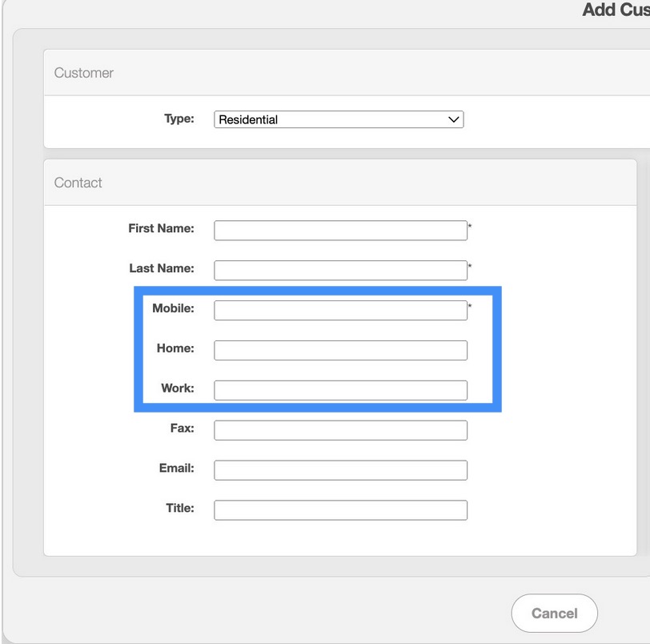Click the First Name label
Screen dimensions: 650x644
tap(161, 228)
